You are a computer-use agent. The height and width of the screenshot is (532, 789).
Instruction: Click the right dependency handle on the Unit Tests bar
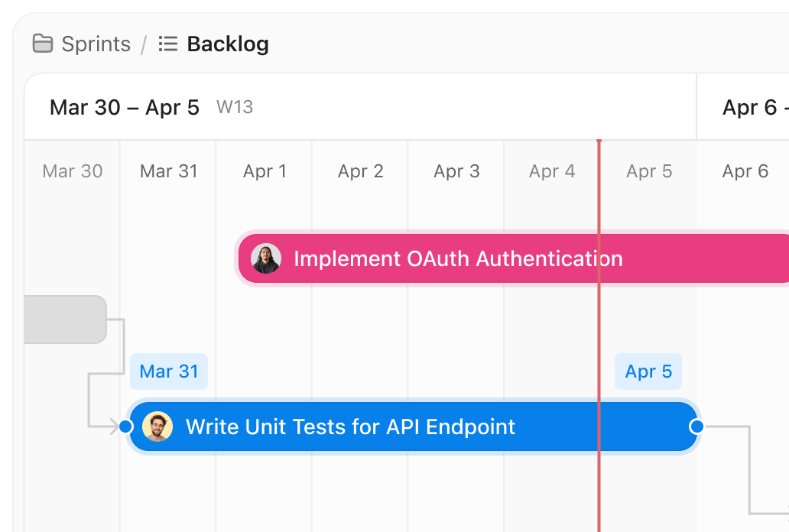[696, 427]
